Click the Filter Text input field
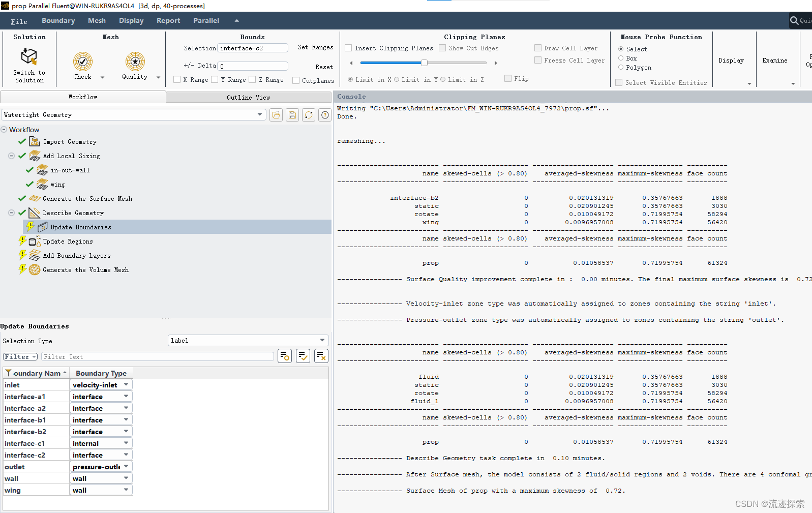This screenshot has height=513, width=812. click(x=158, y=357)
